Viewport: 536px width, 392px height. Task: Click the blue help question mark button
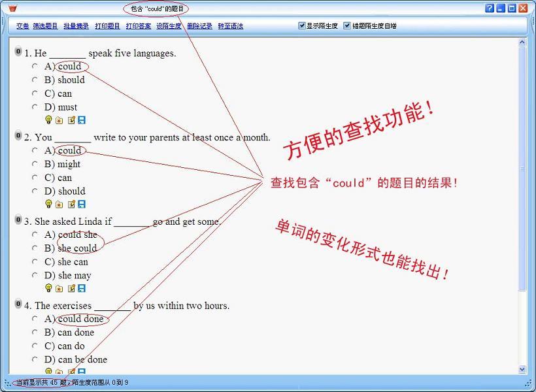click(x=490, y=8)
